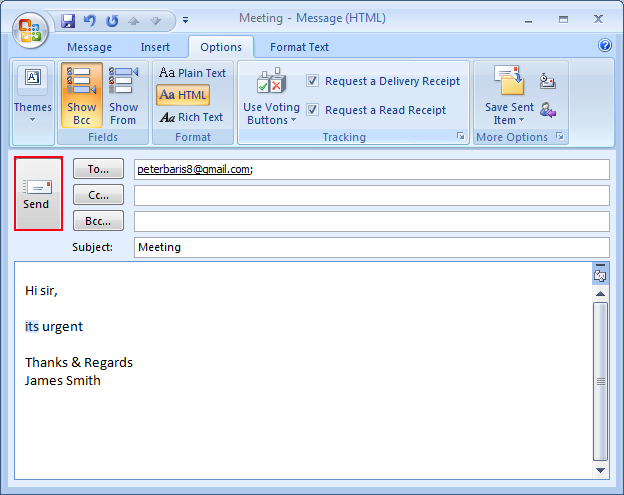Open Tracking dialog launcher

461,136
